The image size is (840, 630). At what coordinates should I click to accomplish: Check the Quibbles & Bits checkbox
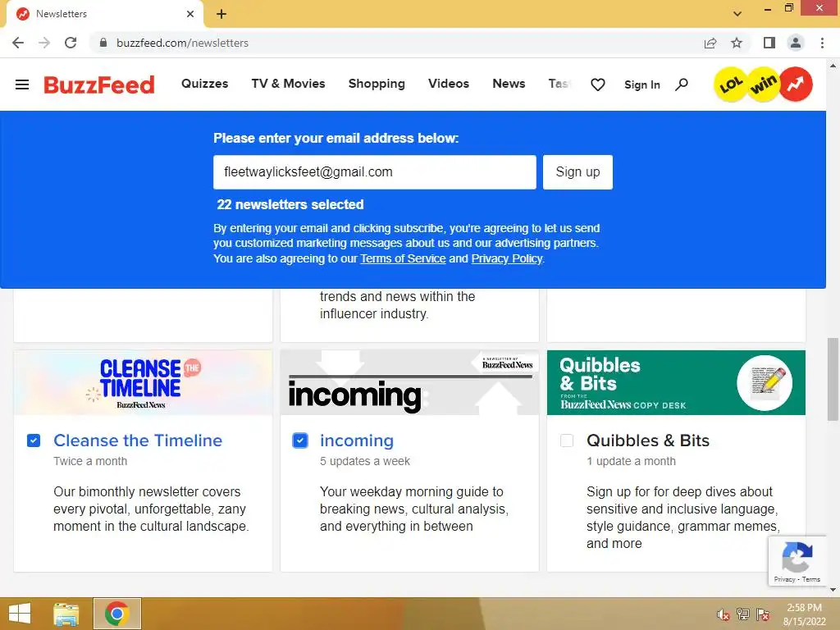click(566, 441)
